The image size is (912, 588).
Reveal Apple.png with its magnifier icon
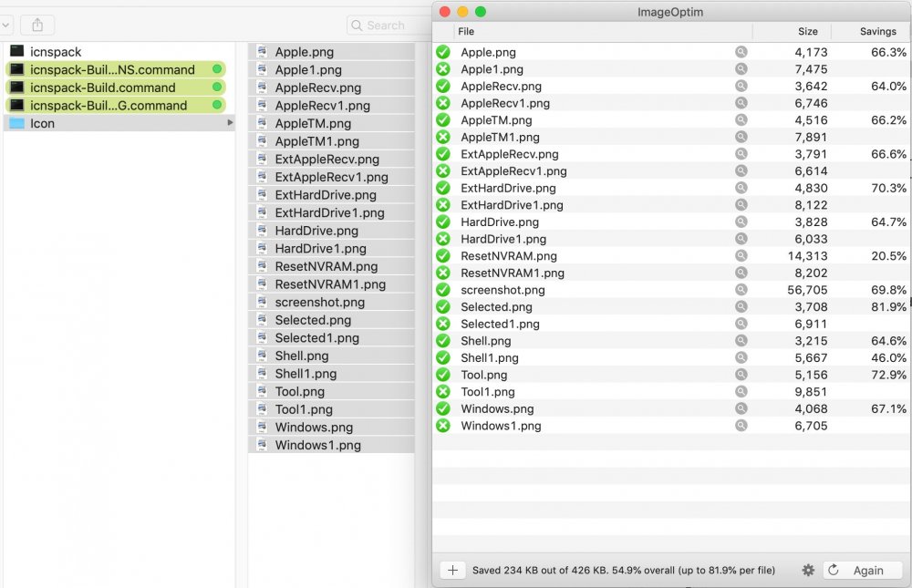[741, 52]
